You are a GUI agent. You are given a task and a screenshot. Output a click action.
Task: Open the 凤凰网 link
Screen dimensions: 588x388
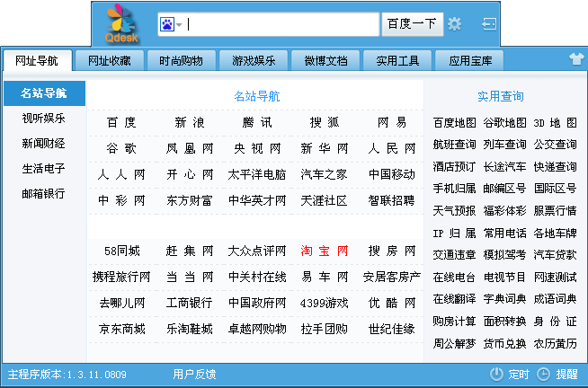tap(189, 149)
